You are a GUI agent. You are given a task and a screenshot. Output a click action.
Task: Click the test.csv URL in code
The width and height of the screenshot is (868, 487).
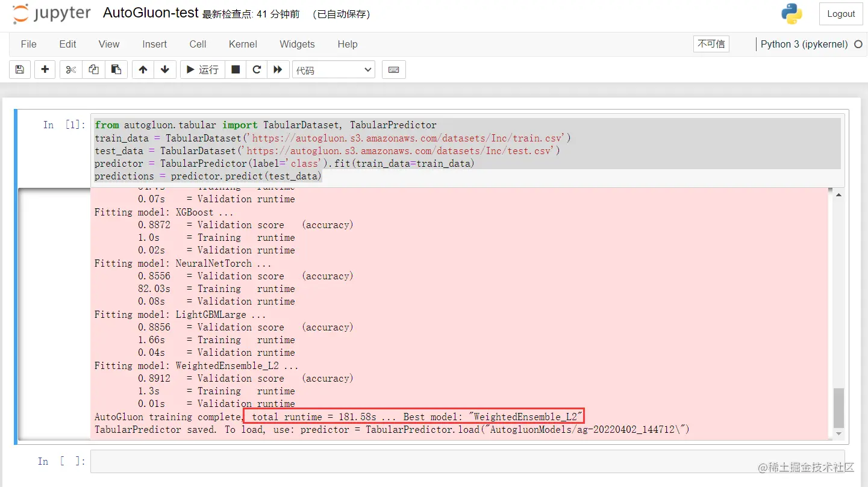(x=399, y=150)
